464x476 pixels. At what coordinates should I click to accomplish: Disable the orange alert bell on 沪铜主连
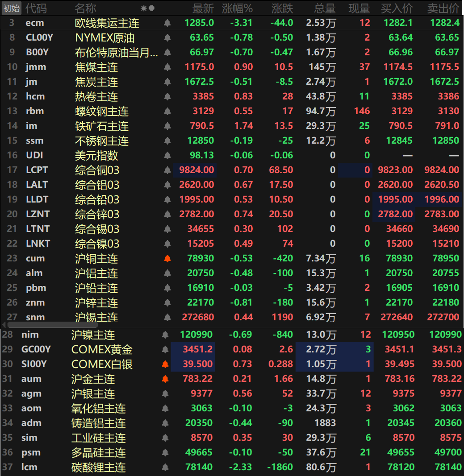[x=167, y=258]
